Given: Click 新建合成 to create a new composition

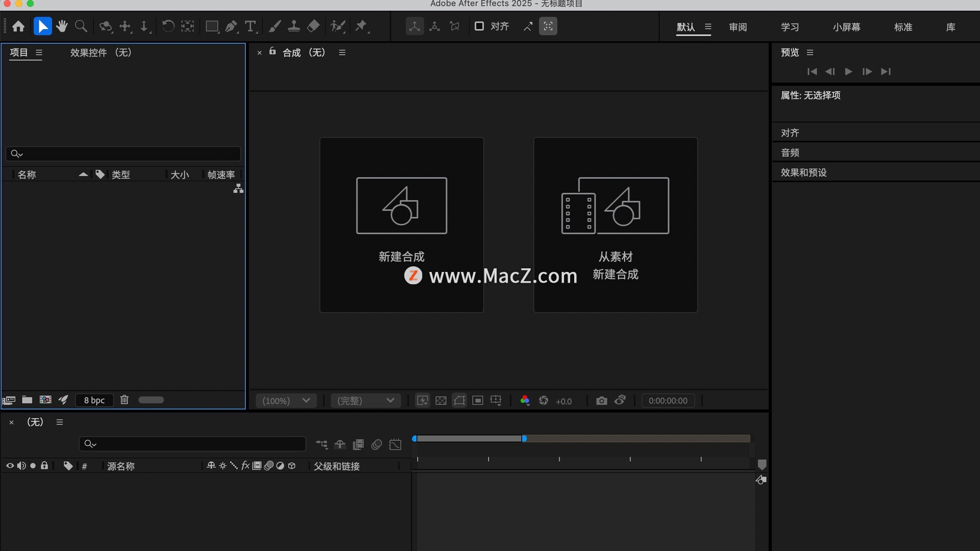Looking at the screenshot, I should tap(402, 224).
